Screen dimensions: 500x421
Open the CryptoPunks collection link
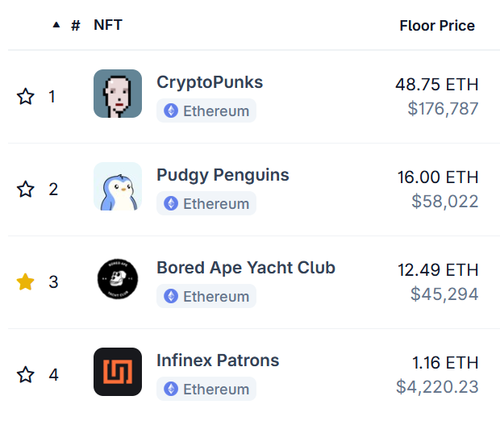point(210,82)
